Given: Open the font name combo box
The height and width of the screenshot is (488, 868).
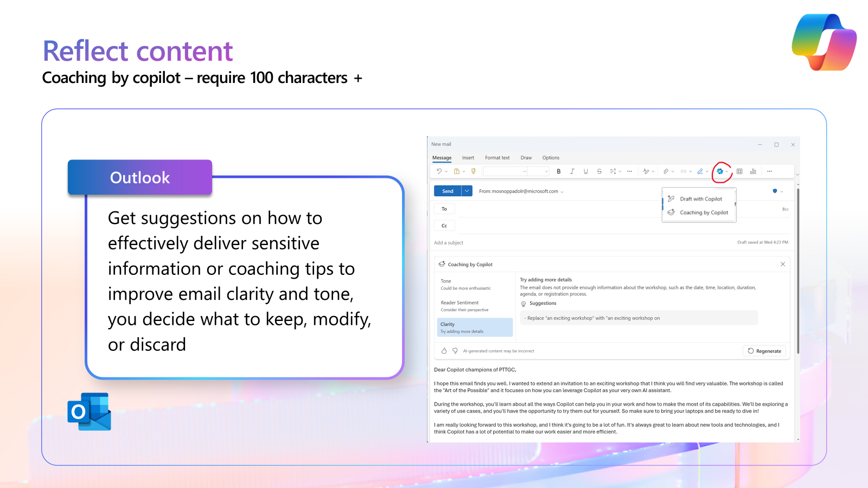Looking at the screenshot, I should coord(506,171).
